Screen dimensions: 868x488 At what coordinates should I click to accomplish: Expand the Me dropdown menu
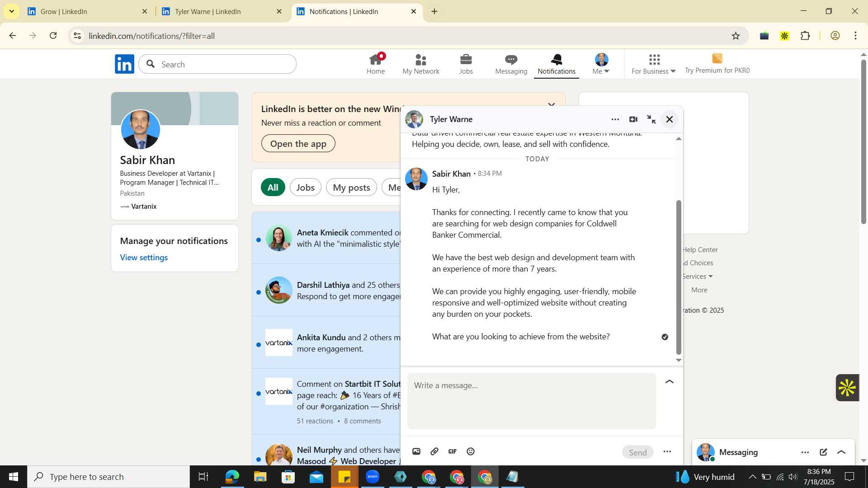(601, 64)
